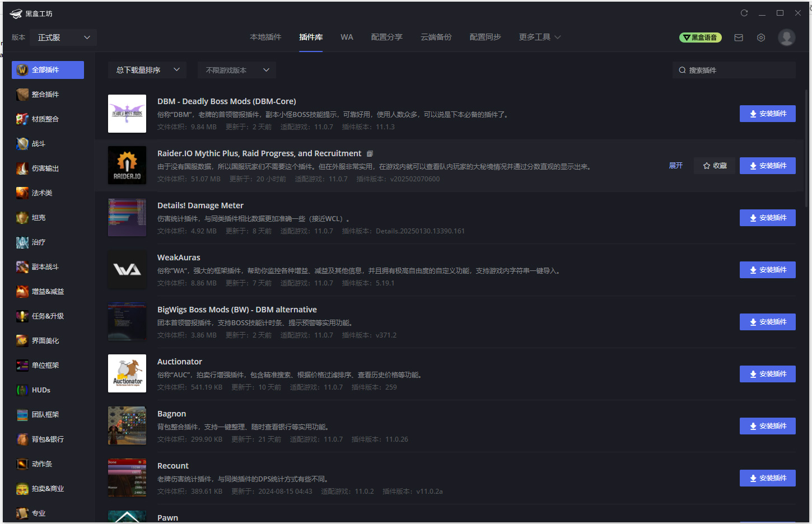Switch to the 配置分享 tab

point(387,37)
